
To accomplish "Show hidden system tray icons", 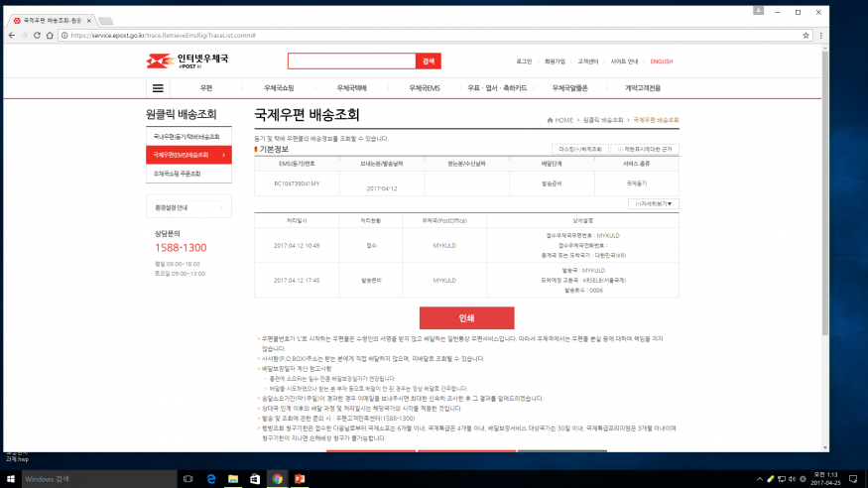I will coord(760,479).
